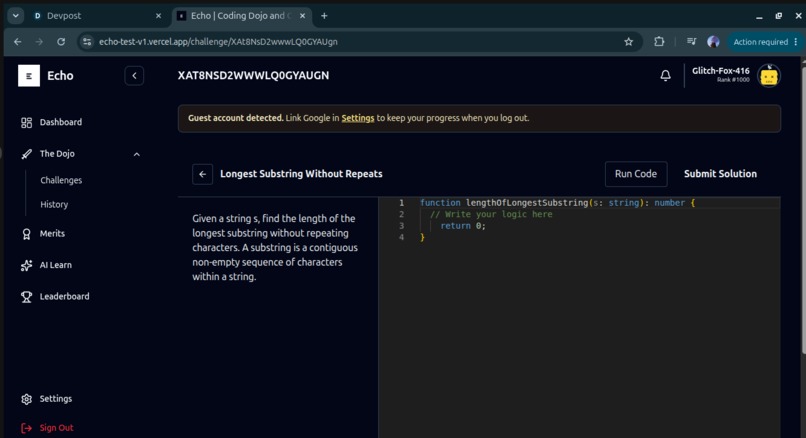Click the Merits badge icon
806x438 pixels.
click(26, 234)
